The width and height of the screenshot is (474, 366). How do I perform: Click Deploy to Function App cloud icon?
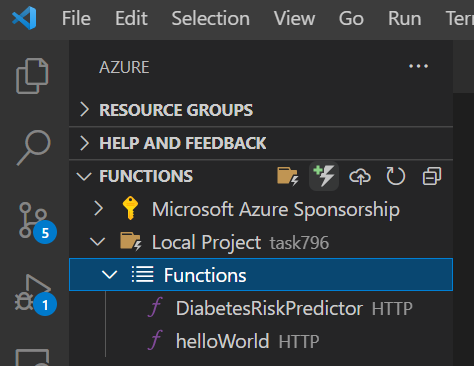tap(360, 176)
